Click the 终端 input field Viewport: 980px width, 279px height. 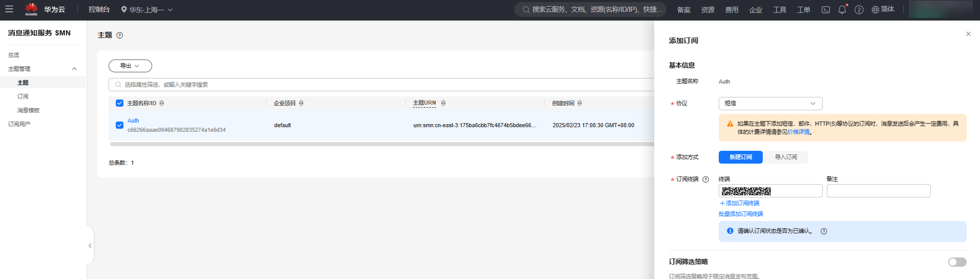coord(770,191)
